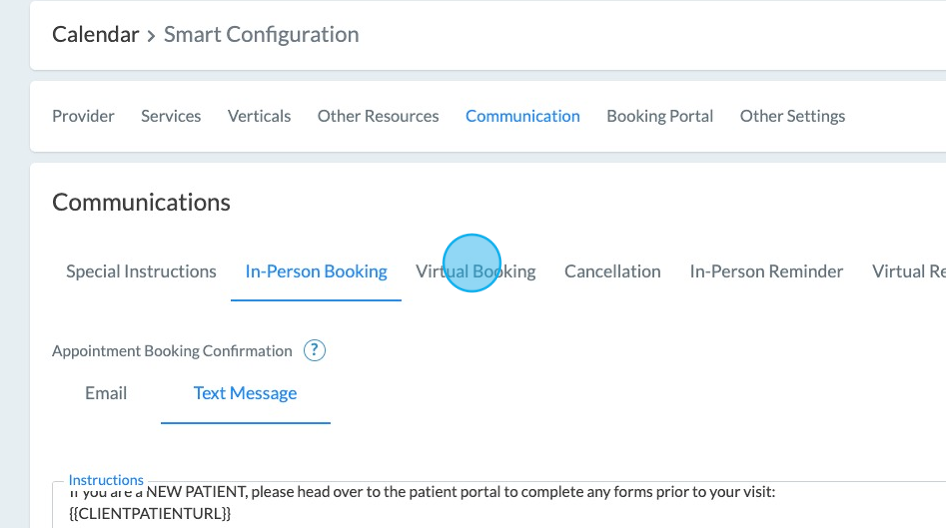The width and height of the screenshot is (946, 528).
Task: View the In-Person Reminder tab
Action: coord(766,271)
